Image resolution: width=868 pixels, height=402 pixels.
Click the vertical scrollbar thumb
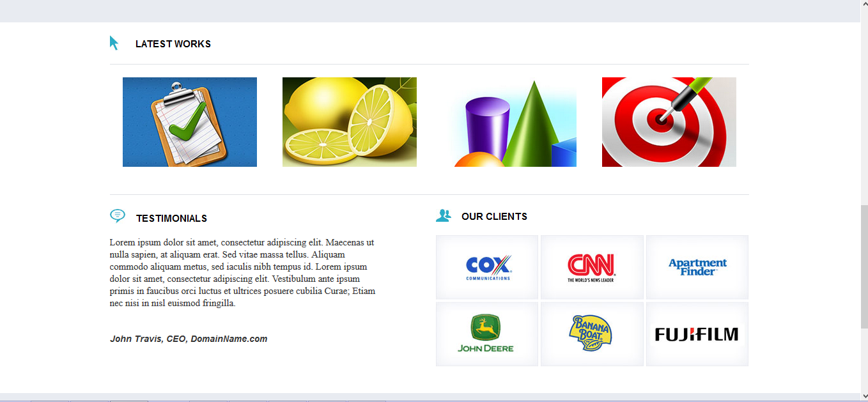coord(864,267)
